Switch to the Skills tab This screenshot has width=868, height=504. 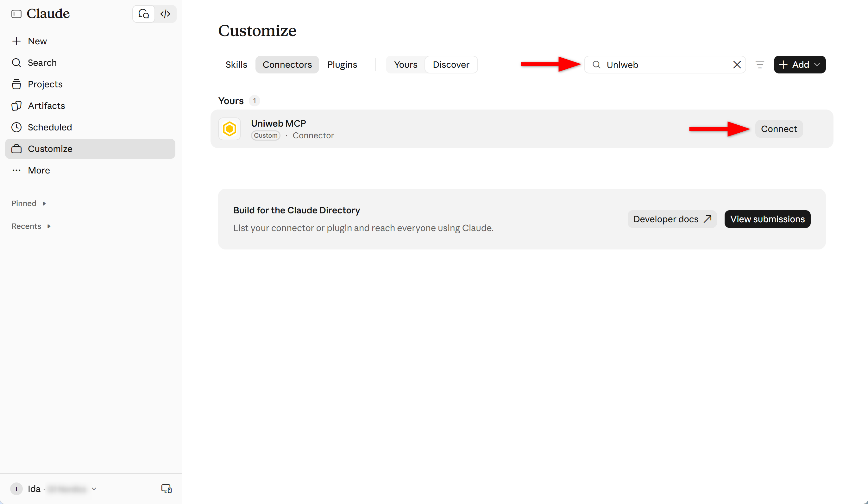pyautogui.click(x=236, y=65)
